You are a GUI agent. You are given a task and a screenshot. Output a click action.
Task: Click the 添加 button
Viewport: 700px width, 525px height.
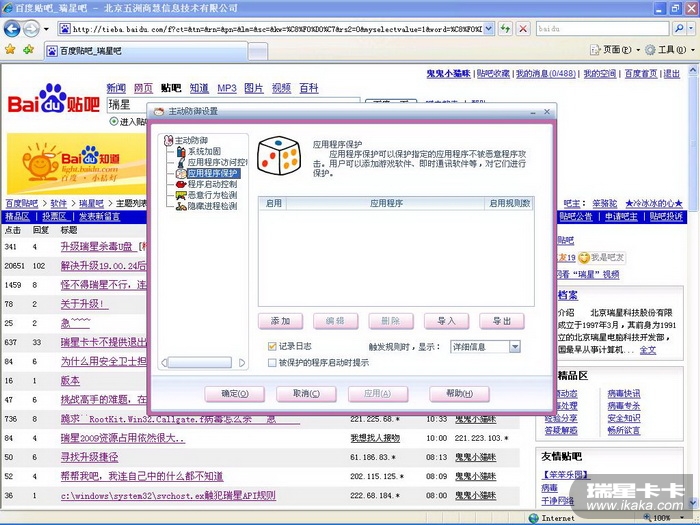(280, 321)
